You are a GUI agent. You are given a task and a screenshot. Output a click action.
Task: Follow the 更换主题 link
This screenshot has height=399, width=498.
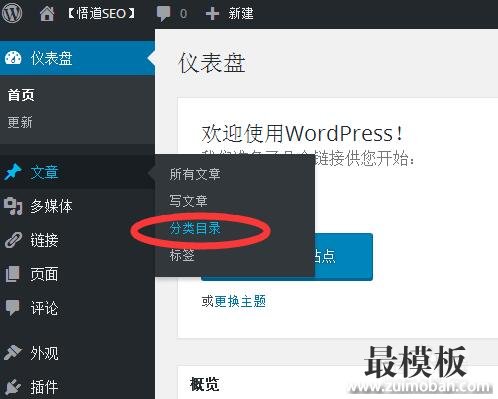pos(240,301)
